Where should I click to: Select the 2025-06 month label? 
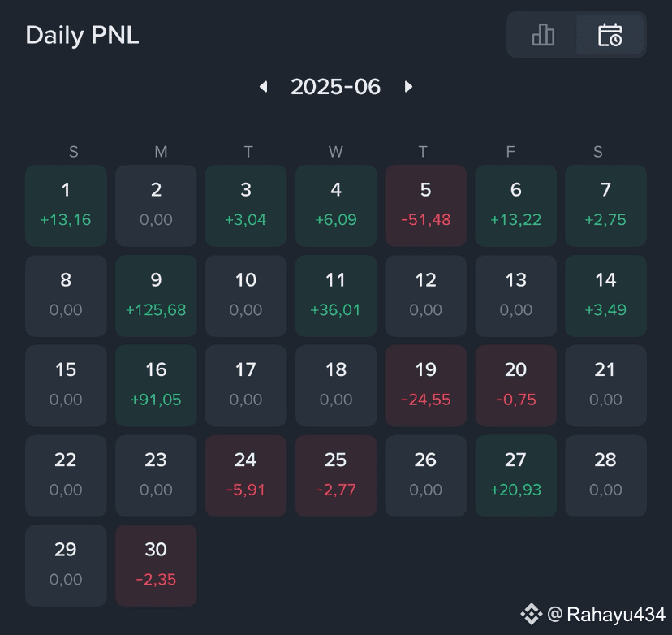[x=335, y=87]
